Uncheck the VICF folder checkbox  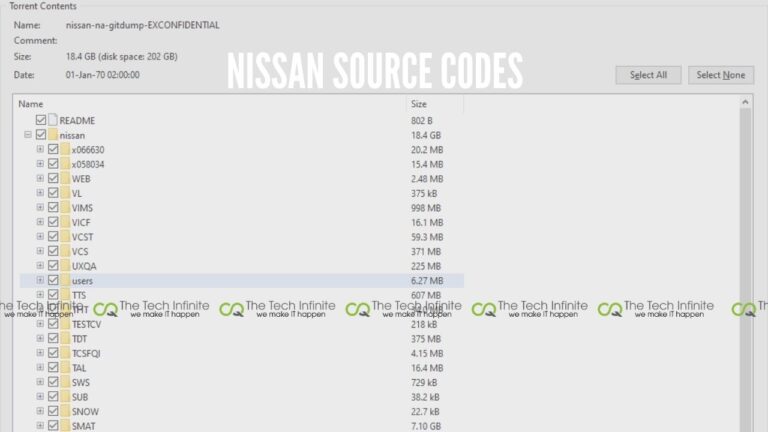coord(53,222)
